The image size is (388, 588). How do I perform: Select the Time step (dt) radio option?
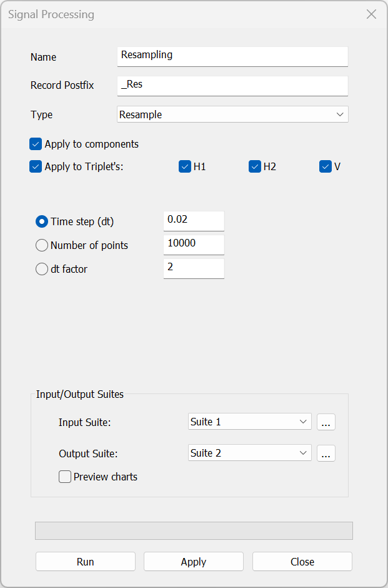42,221
